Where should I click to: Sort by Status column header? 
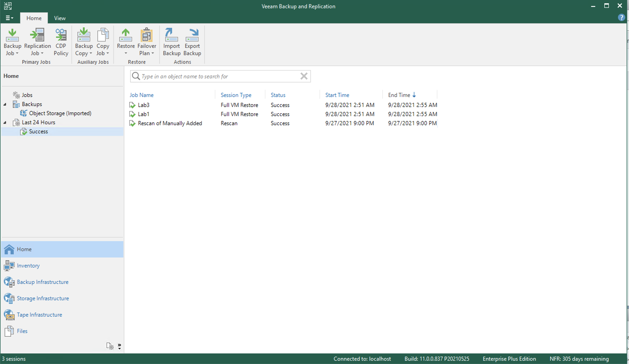click(x=278, y=95)
